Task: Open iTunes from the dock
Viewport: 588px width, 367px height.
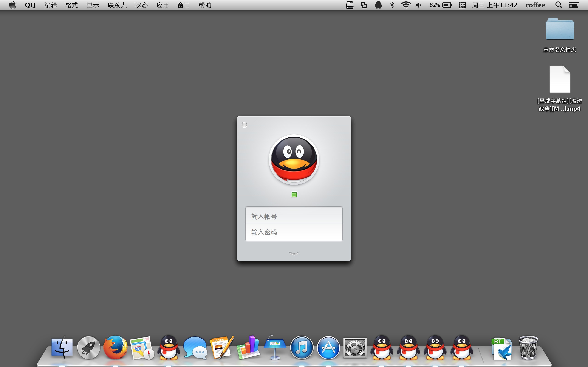Action: coord(302,348)
